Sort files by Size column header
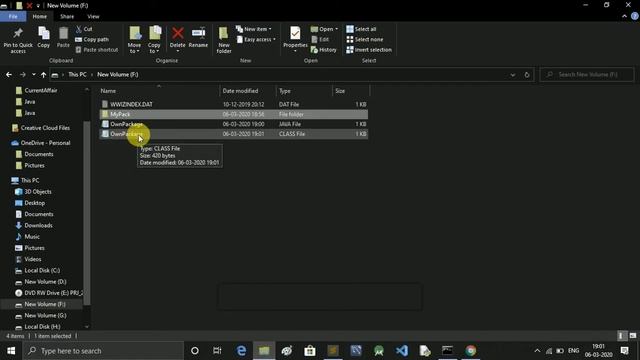 (x=351, y=91)
